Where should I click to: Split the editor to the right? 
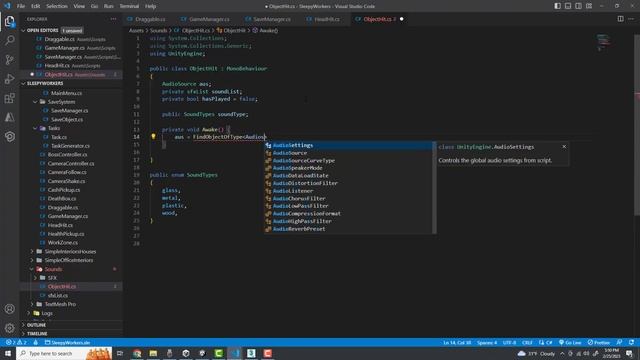coord(620,19)
